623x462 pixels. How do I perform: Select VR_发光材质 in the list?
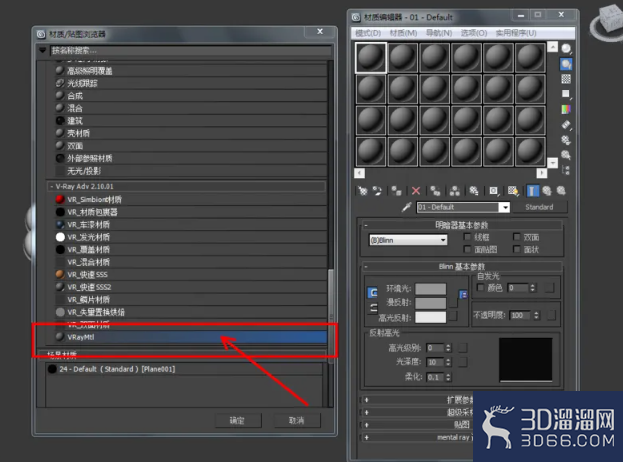pyautogui.click(x=191, y=237)
